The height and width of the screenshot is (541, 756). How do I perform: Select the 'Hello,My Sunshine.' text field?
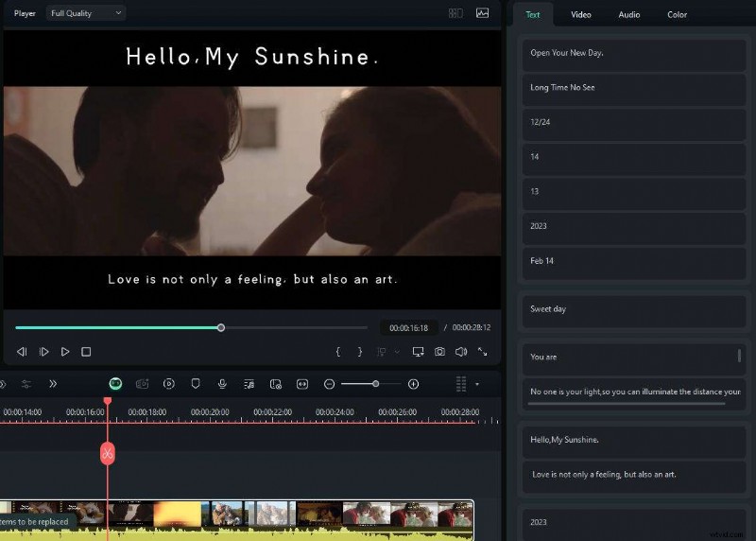634,443
